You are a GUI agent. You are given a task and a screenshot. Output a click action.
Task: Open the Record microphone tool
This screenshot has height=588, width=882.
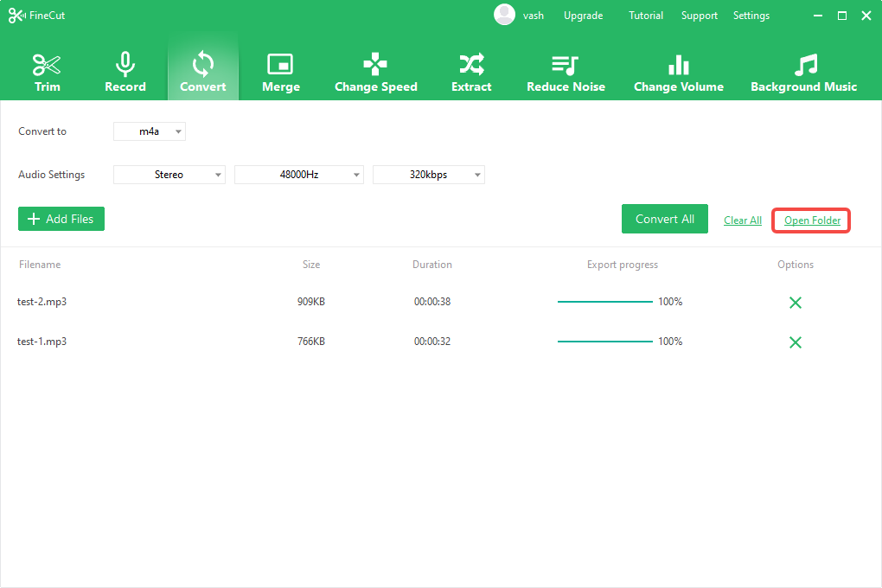125,73
